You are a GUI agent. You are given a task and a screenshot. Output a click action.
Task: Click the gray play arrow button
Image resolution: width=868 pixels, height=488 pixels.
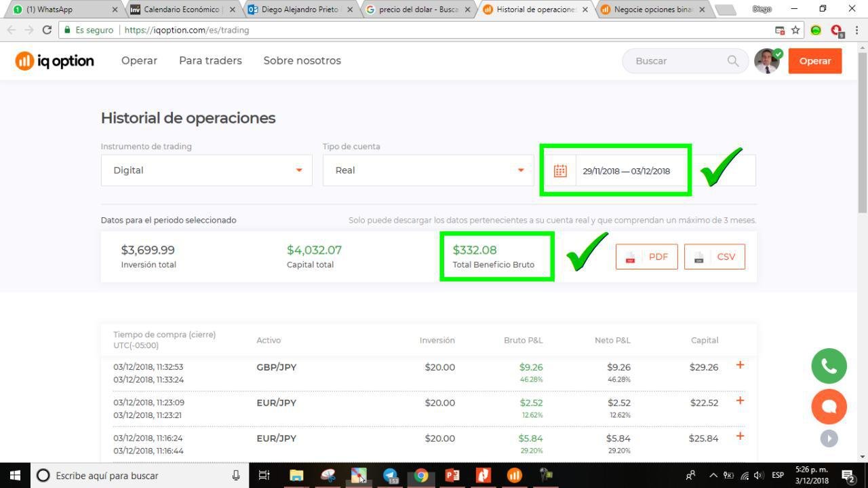click(x=829, y=438)
